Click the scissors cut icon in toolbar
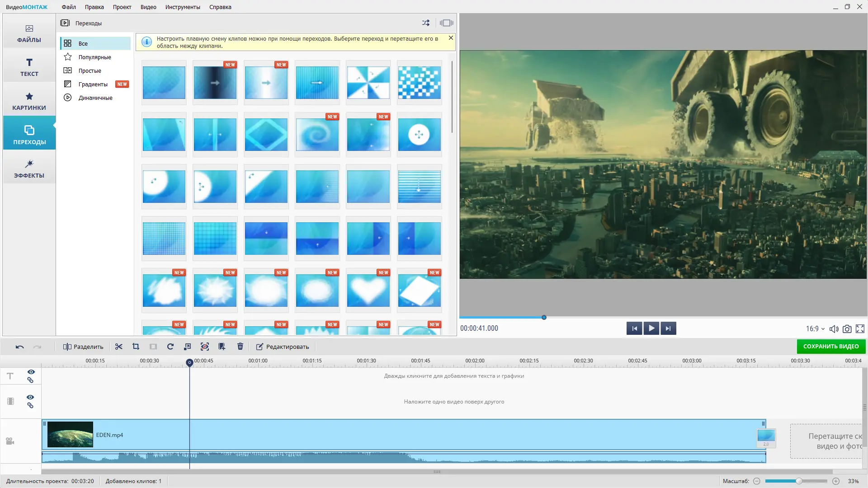Image resolution: width=868 pixels, height=488 pixels. [119, 347]
